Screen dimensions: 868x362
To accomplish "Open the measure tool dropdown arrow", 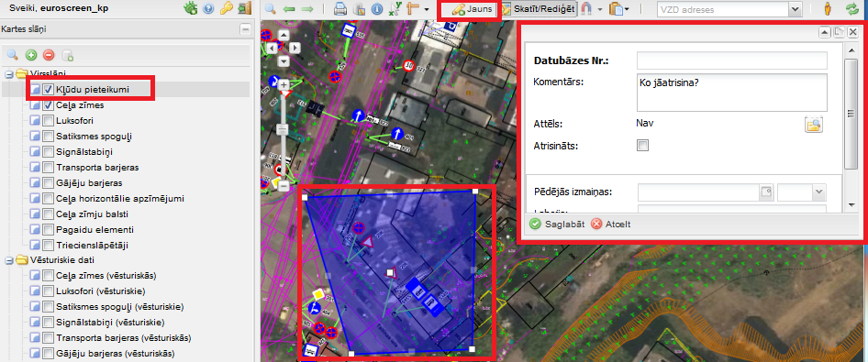I will click(x=426, y=9).
